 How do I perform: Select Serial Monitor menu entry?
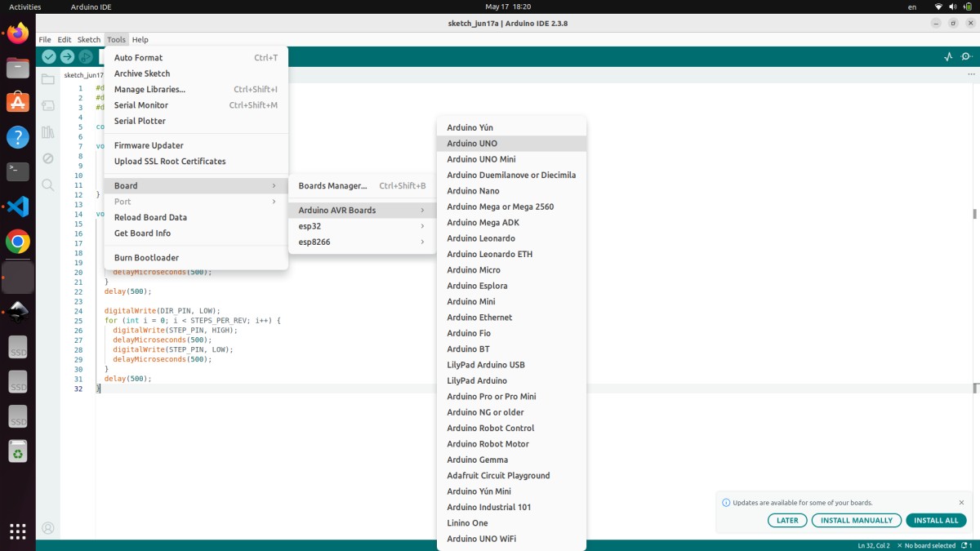[196, 105]
